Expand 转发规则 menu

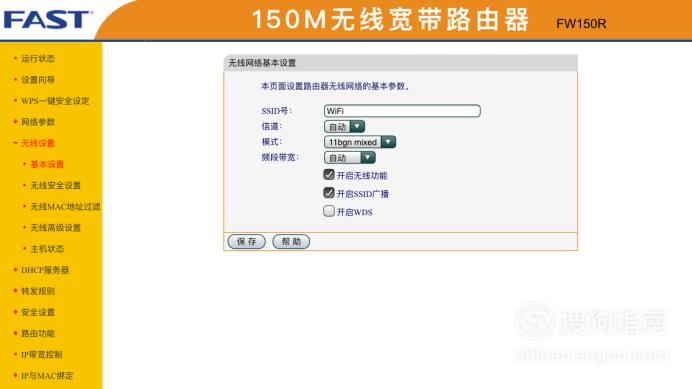(38, 291)
